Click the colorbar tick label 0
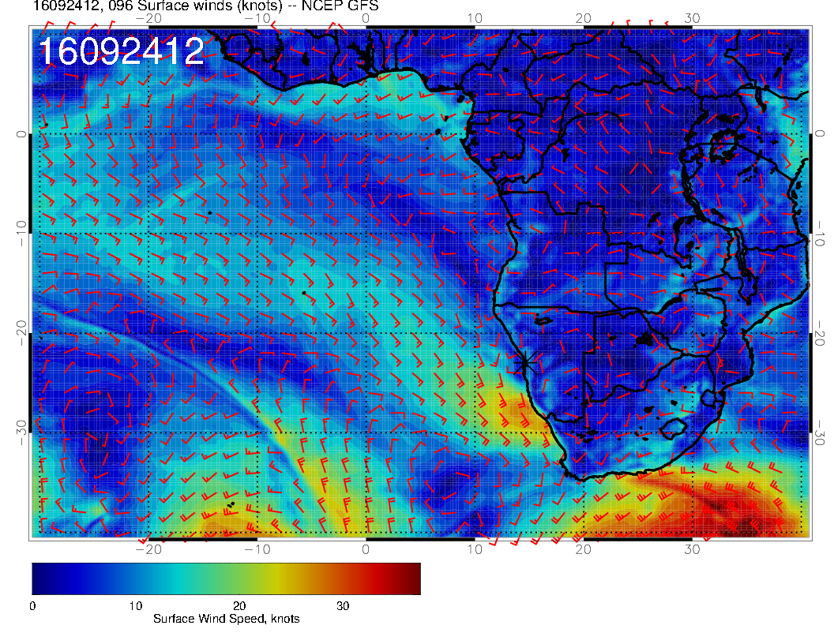The image size is (834, 644). (x=32, y=606)
